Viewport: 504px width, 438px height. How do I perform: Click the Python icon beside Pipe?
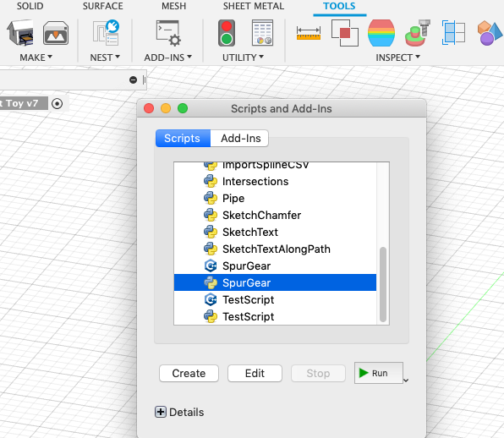pos(211,198)
